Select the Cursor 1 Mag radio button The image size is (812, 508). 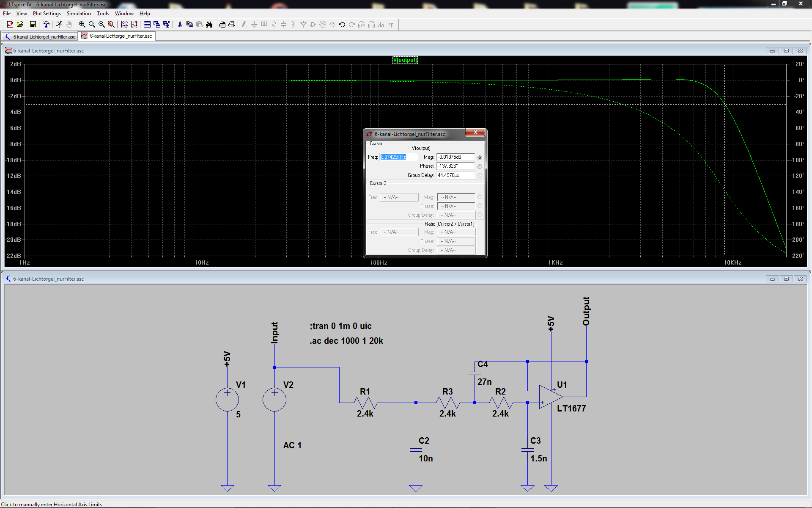tap(480, 157)
